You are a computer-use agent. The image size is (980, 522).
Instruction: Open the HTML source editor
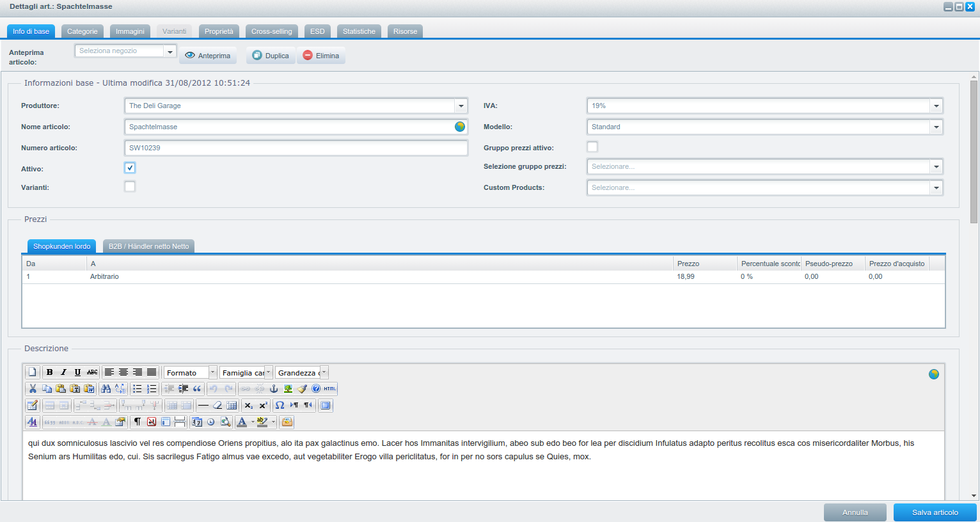(330, 389)
